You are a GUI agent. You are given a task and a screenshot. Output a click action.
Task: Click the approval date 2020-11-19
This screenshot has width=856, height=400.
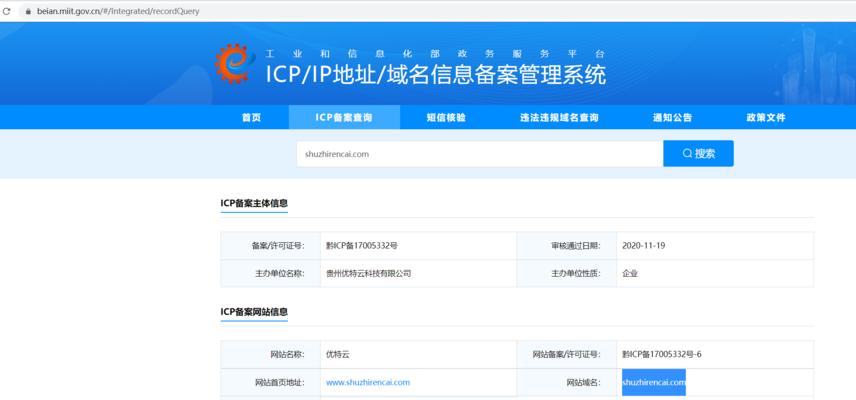644,246
